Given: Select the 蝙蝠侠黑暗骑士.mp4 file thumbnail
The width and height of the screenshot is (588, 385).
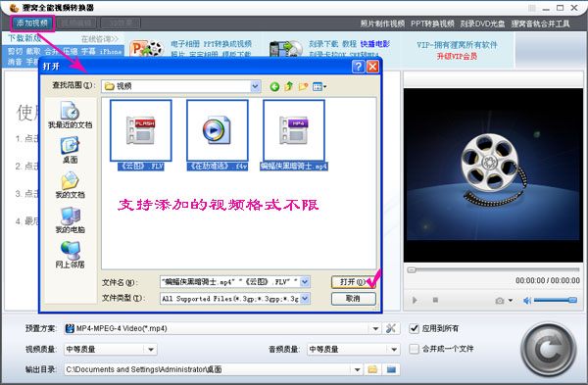Looking at the screenshot, I should (x=294, y=130).
